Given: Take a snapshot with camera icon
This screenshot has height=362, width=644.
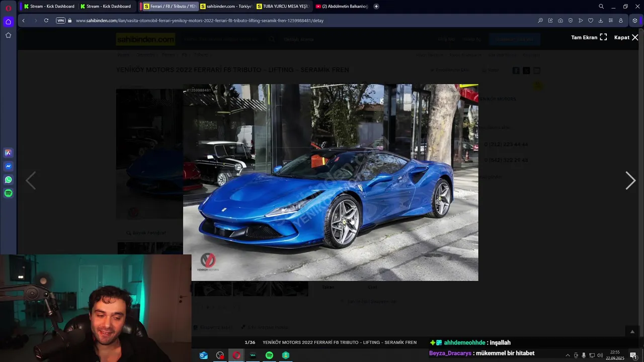Looking at the screenshot, I should tap(560, 21).
